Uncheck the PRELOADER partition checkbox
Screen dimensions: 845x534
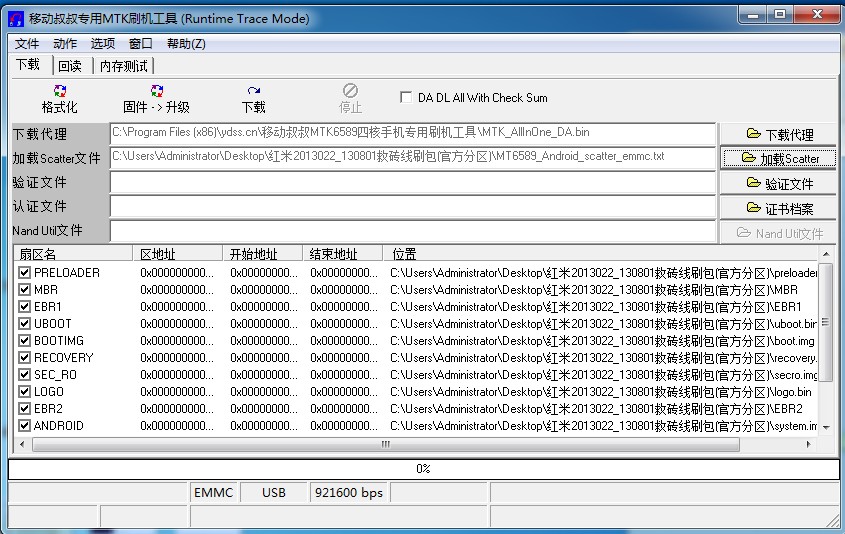point(24,273)
